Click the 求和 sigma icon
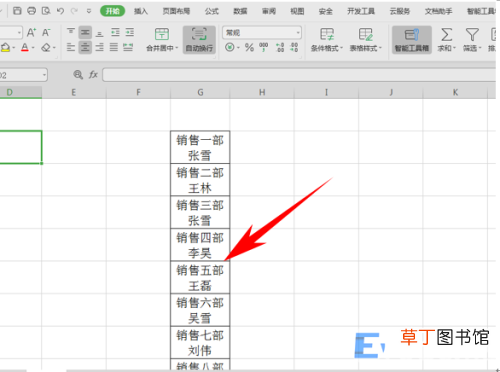The image size is (500, 372). click(447, 34)
